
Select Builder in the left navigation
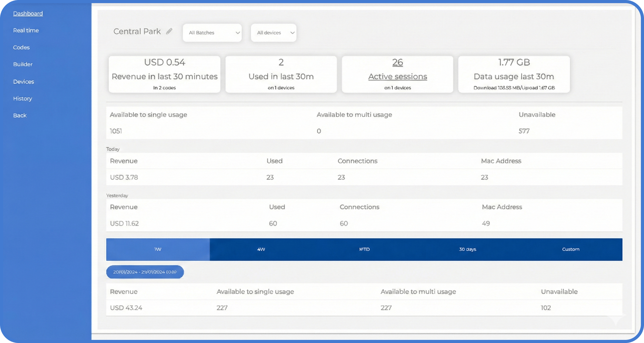[23, 64]
